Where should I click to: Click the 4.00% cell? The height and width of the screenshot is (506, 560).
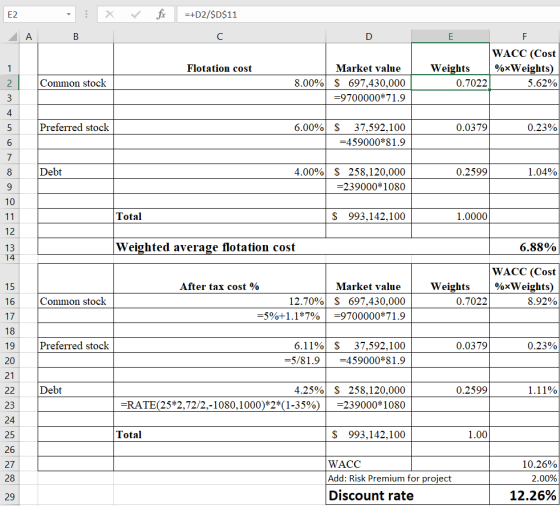[x=219, y=172]
